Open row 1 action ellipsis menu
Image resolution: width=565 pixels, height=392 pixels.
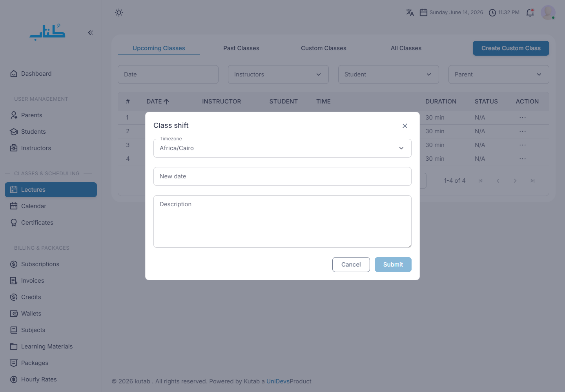point(523,118)
